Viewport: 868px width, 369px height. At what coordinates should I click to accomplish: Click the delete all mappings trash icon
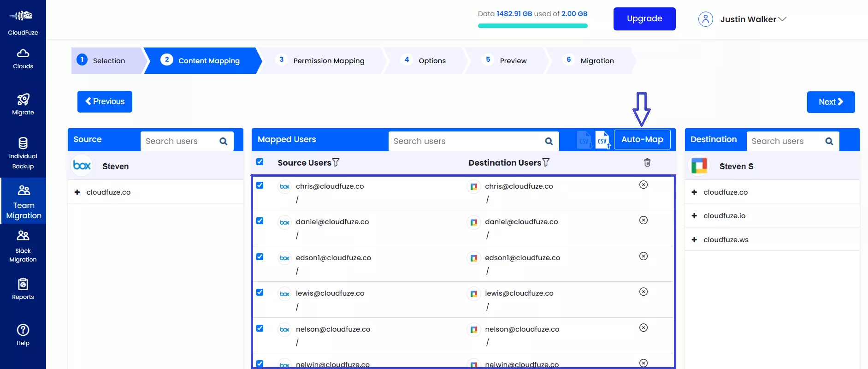pos(647,162)
